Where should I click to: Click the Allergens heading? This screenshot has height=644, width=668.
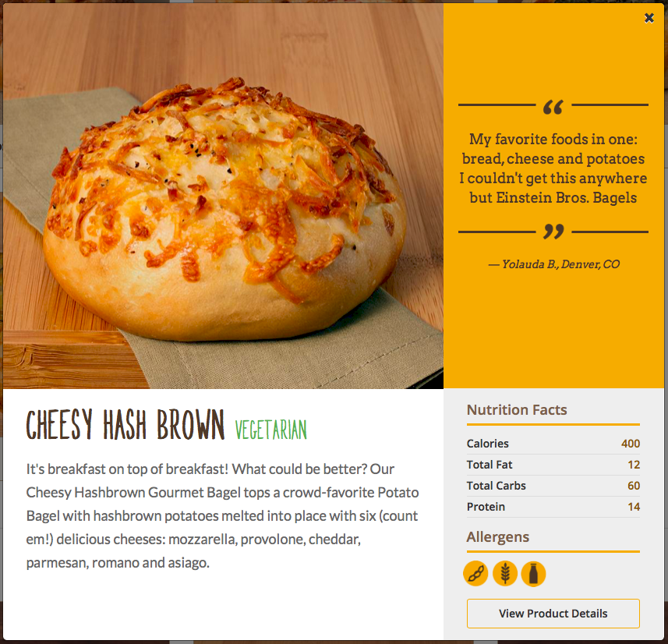tap(497, 537)
